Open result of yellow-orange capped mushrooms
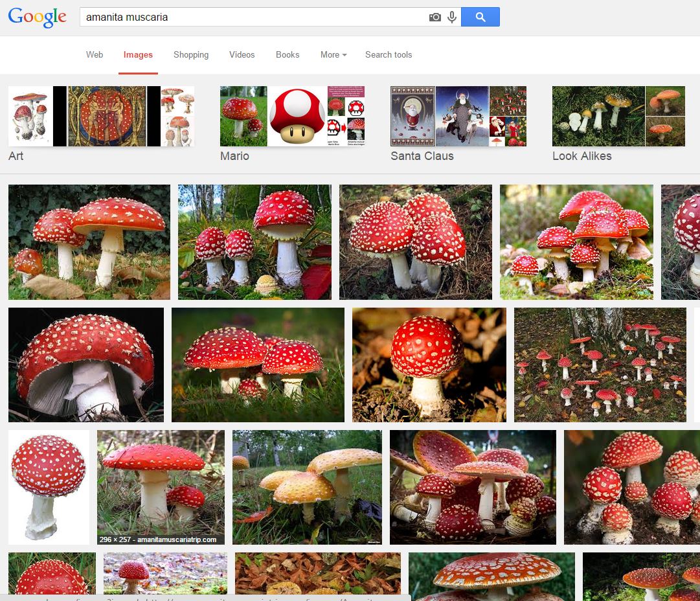Image resolution: width=700 pixels, height=601 pixels. point(307,487)
